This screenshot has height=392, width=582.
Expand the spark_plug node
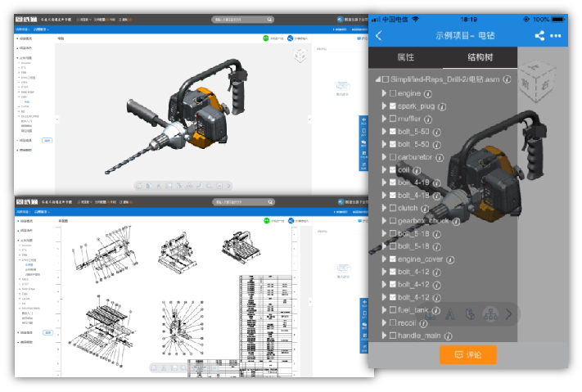tap(384, 106)
